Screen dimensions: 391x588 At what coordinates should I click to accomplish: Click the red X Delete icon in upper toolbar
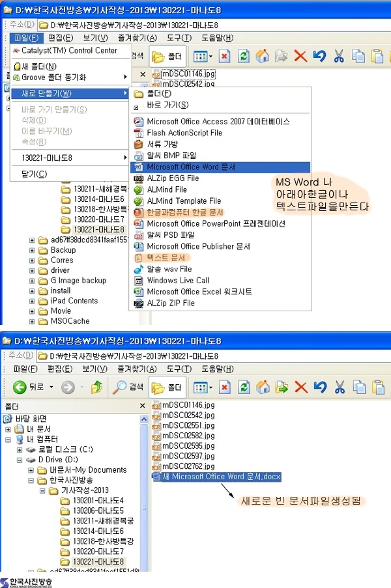pos(300,56)
